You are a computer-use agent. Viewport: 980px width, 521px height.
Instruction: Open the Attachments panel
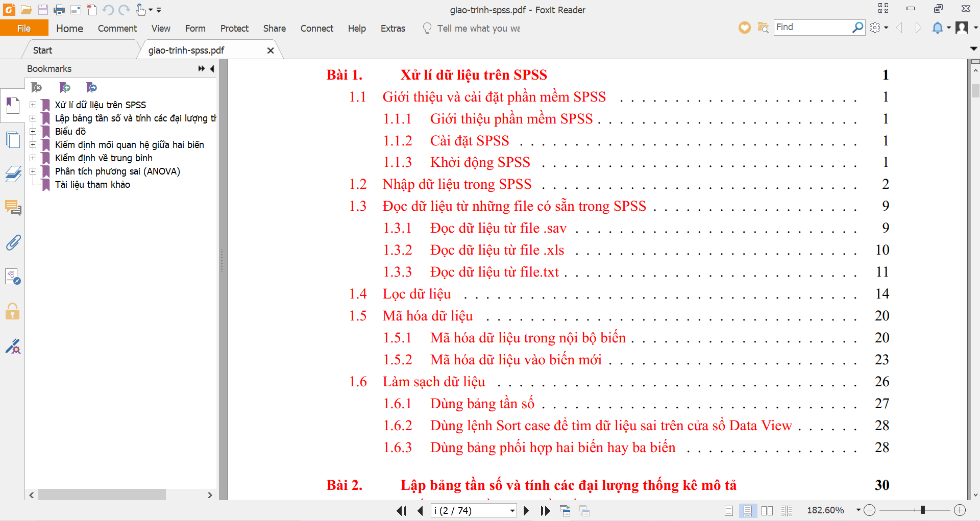point(13,243)
